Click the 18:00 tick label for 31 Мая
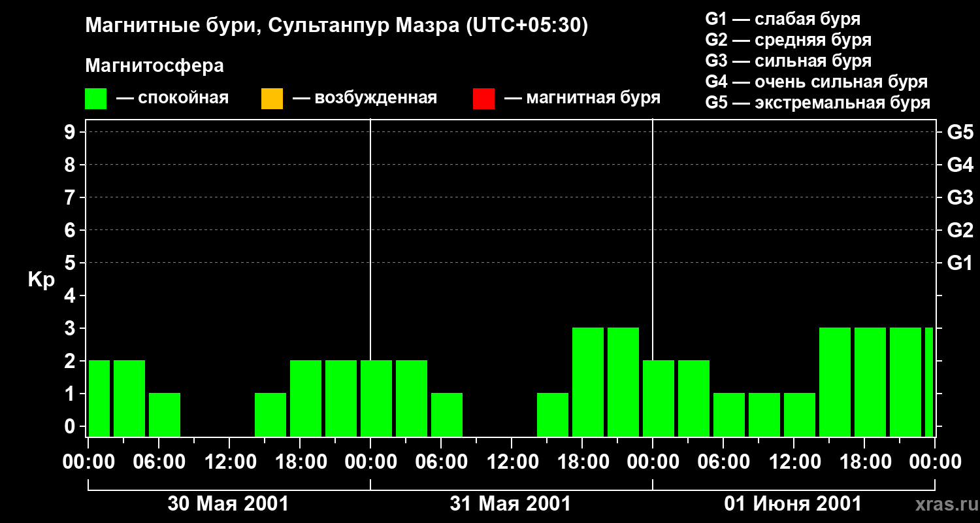 tap(582, 462)
